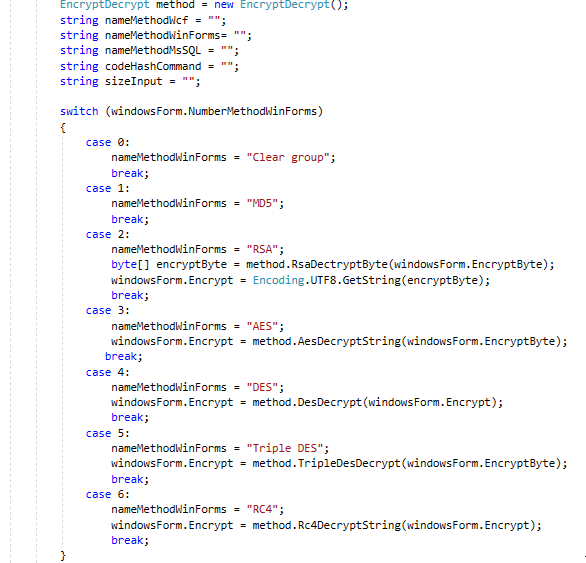
Task: Click the switch keyword
Action: click(x=79, y=111)
